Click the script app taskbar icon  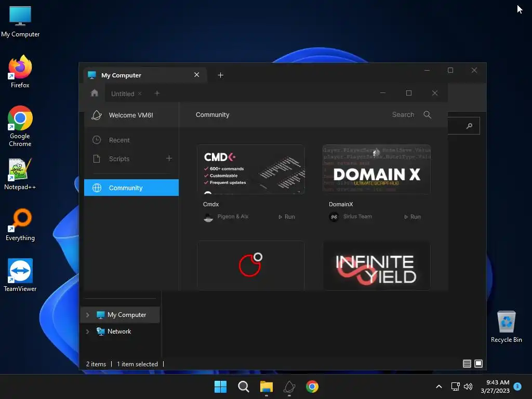click(x=289, y=387)
